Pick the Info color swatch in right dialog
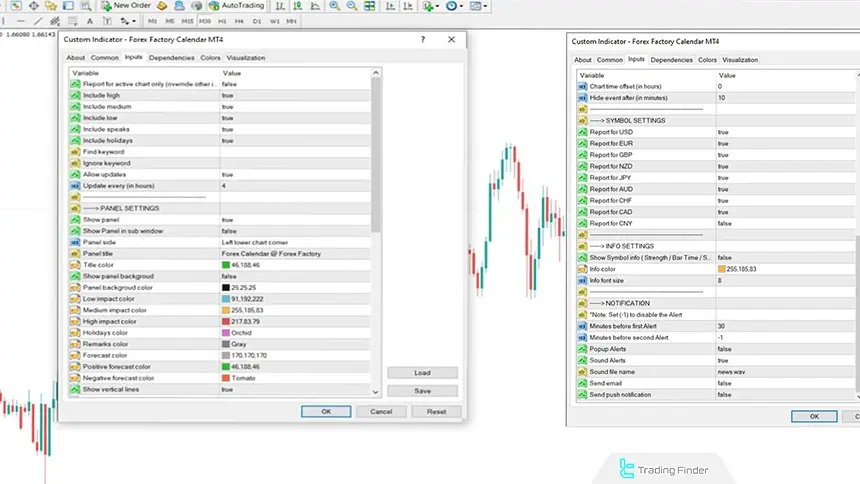The width and height of the screenshot is (860, 484). pos(722,269)
